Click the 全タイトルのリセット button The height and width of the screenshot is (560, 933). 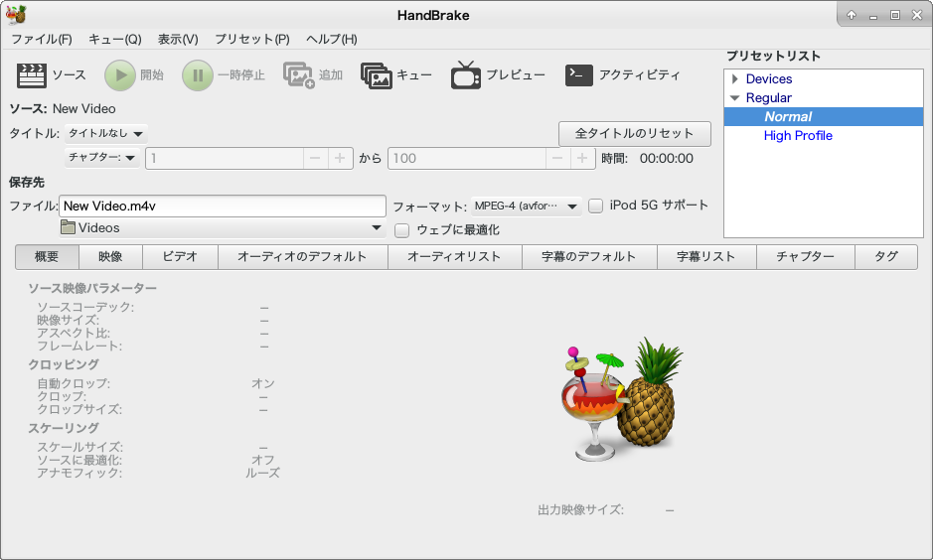coord(634,134)
